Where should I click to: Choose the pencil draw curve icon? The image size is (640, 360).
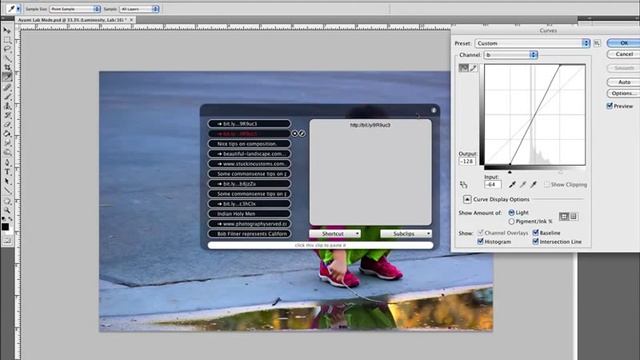(x=473, y=68)
